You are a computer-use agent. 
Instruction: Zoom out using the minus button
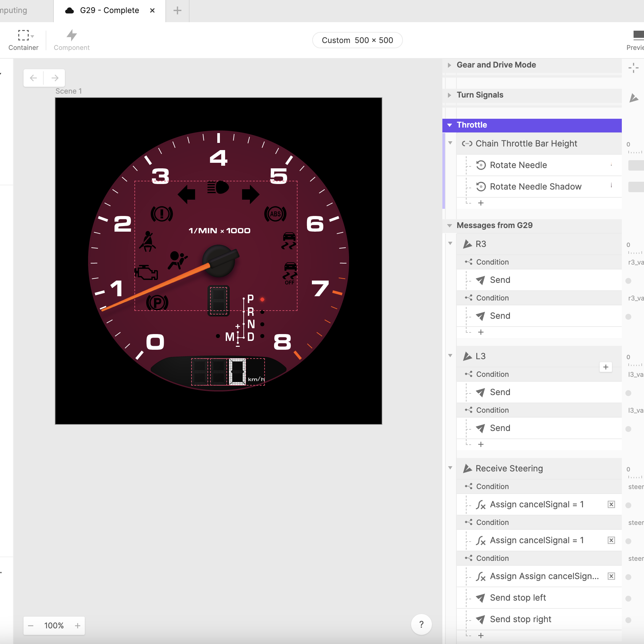point(30,626)
